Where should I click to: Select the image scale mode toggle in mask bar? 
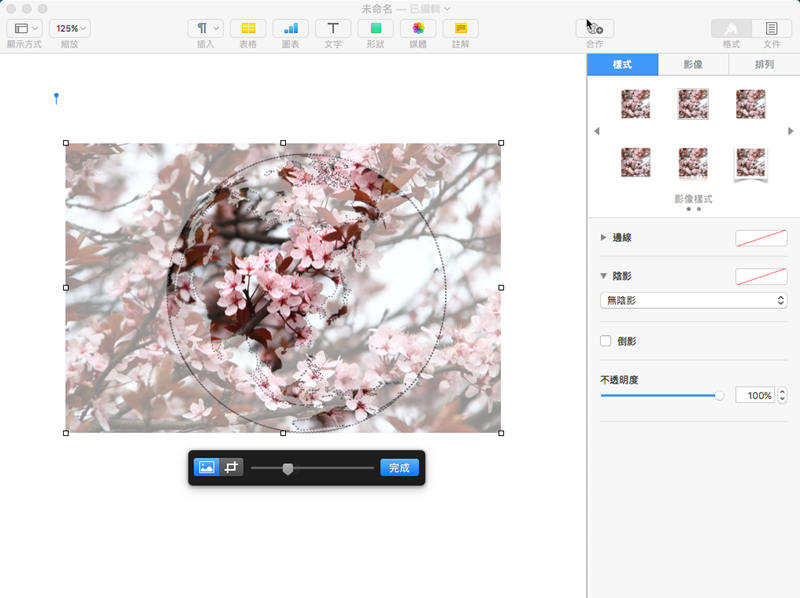207,467
